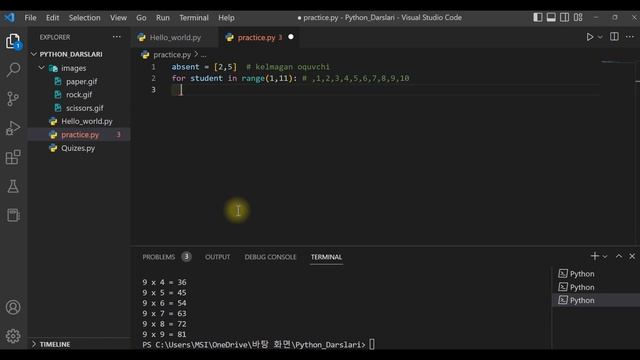Image resolution: width=640 pixels, height=360 pixels.
Task: Open the File menu
Action: (30, 18)
